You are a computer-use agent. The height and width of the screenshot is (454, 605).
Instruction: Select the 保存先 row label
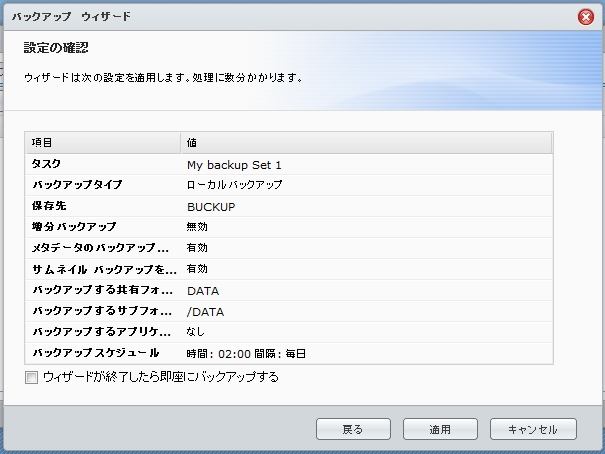pyautogui.click(x=49, y=206)
